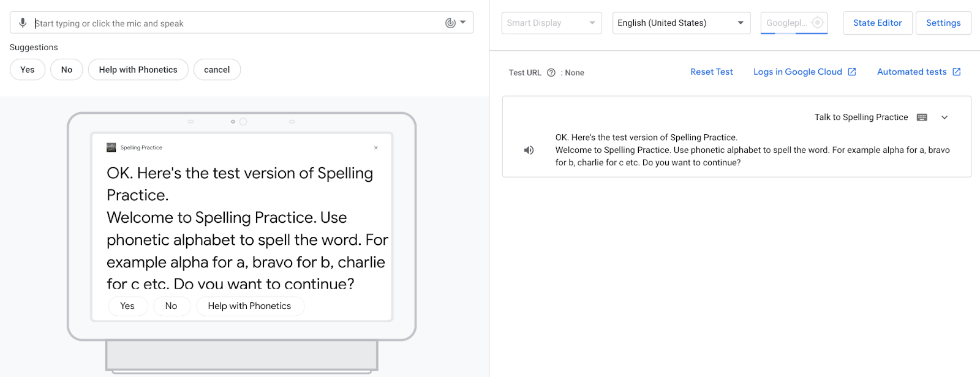Click the Spelling Practice app logo thumbnail

coord(111,147)
